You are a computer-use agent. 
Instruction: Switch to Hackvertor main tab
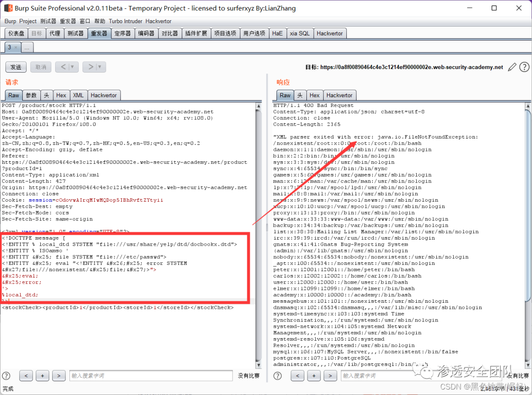coord(330,33)
